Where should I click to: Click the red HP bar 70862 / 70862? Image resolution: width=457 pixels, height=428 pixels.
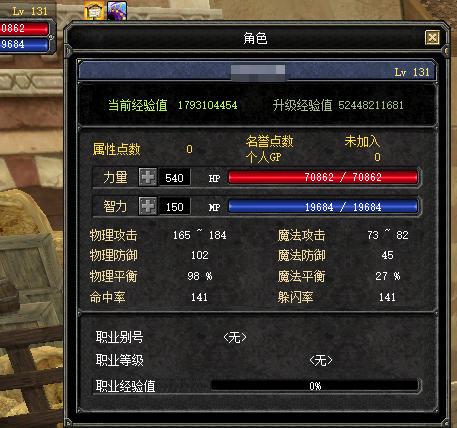[323, 177]
